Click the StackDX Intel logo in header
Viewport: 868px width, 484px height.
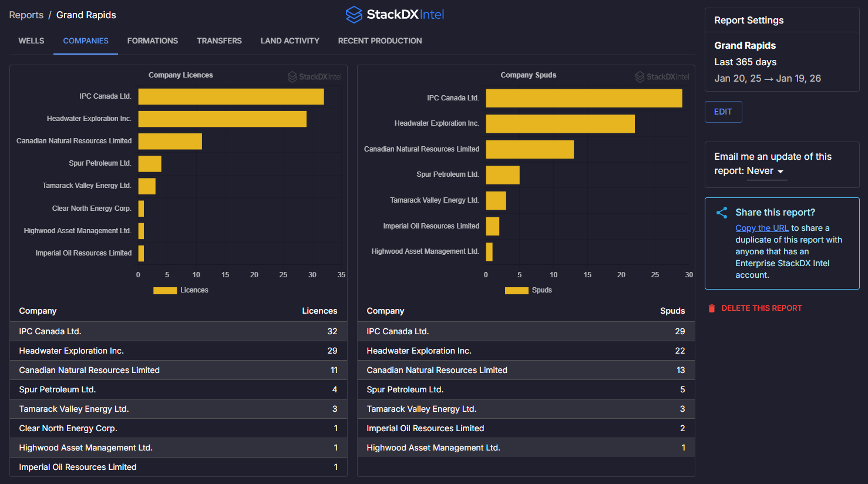pyautogui.click(x=395, y=15)
